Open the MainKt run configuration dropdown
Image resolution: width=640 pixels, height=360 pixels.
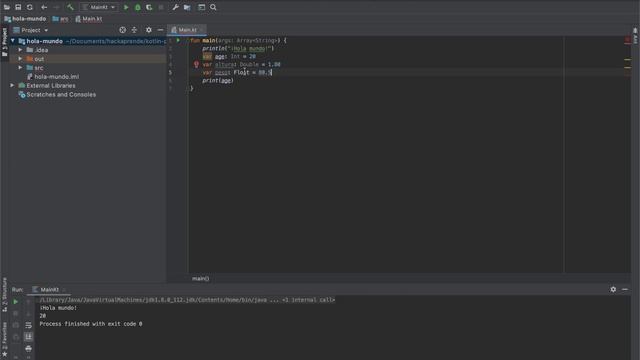pyautogui.click(x=99, y=7)
